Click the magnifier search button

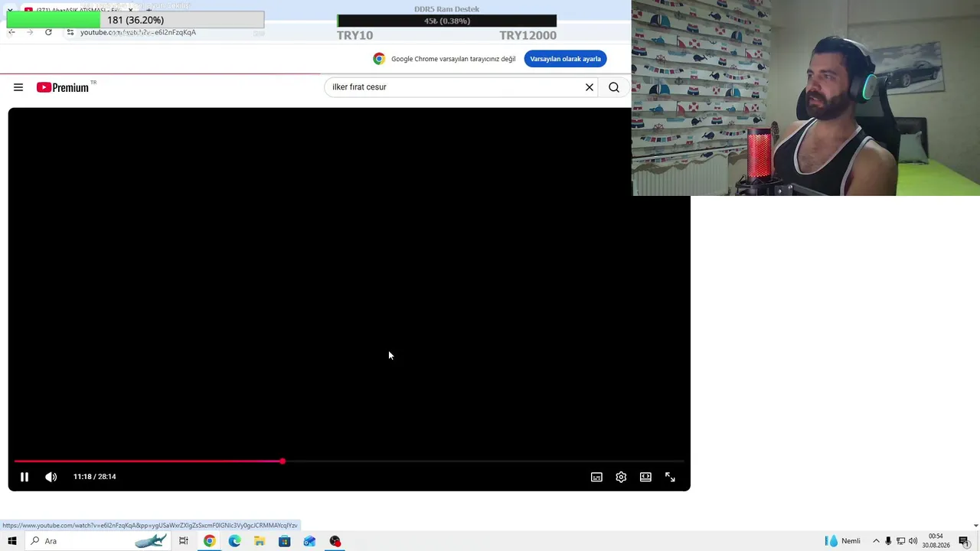614,87
